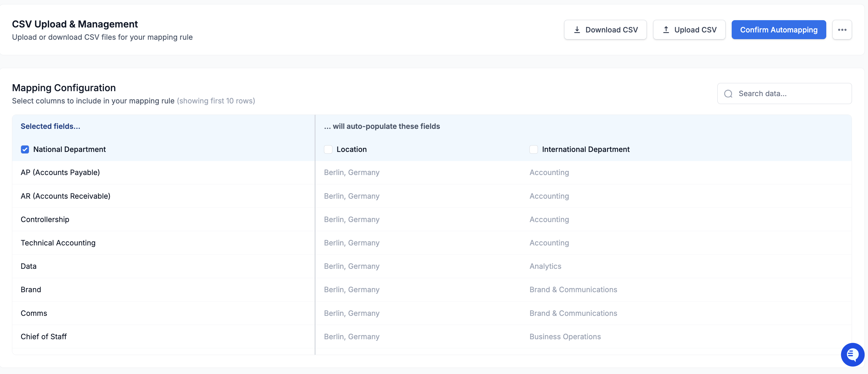Click the Controllership row
The height and width of the screenshot is (374, 868).
pyautogui.click(x=45, y=219)
